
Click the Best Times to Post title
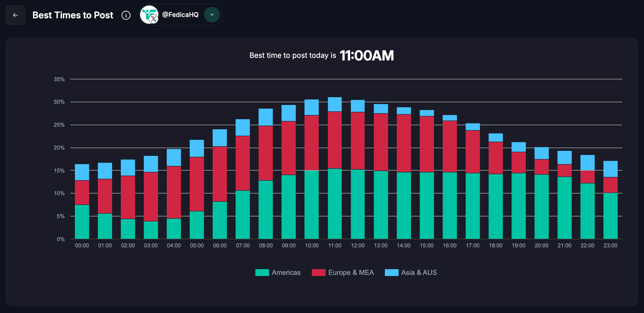73,15
